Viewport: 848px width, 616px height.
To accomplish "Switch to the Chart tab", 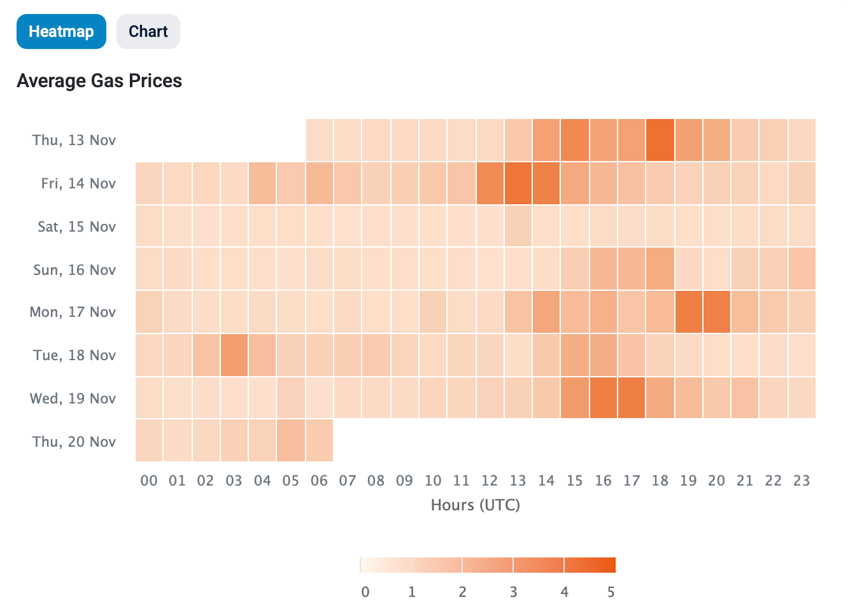I will pos(148,32).
